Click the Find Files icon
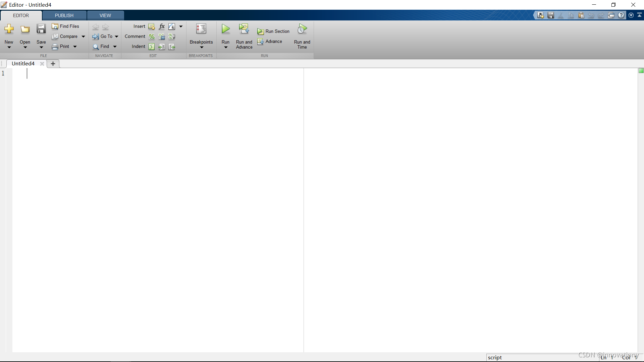This screenshot has height=362, width=644. point(55,26)
